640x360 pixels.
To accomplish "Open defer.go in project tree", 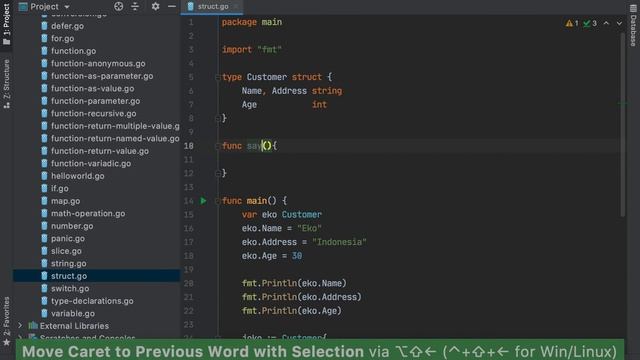I will pos(67,26).
